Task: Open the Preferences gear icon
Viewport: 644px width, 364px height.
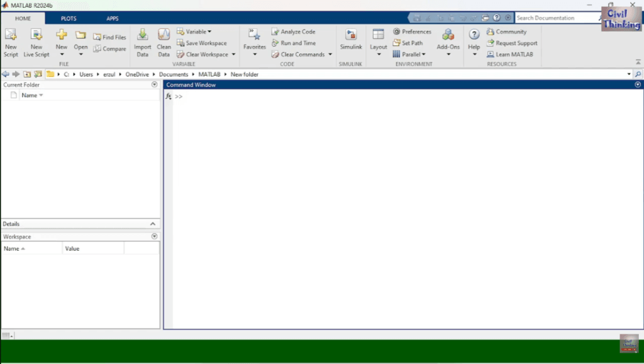Action: pos(397,31)
